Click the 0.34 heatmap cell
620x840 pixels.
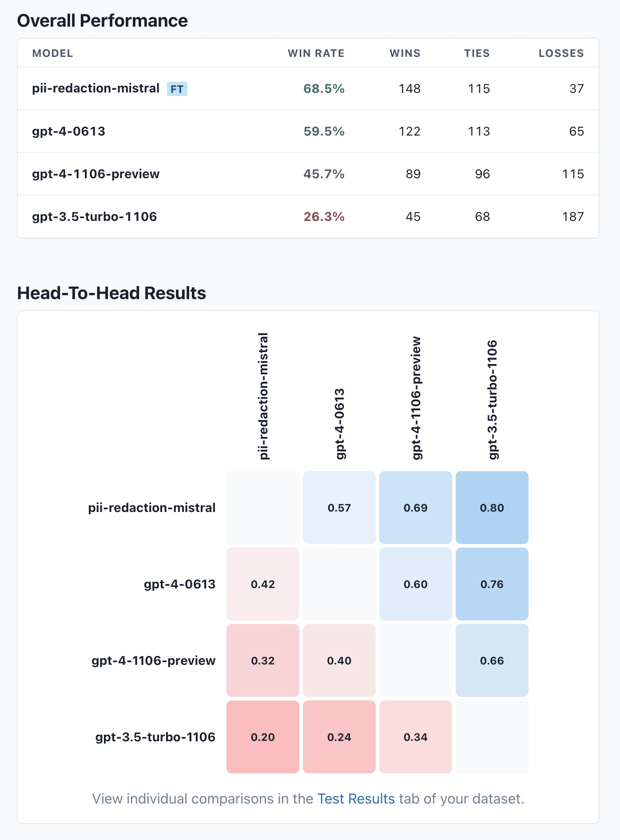click(x=416, y=737)
